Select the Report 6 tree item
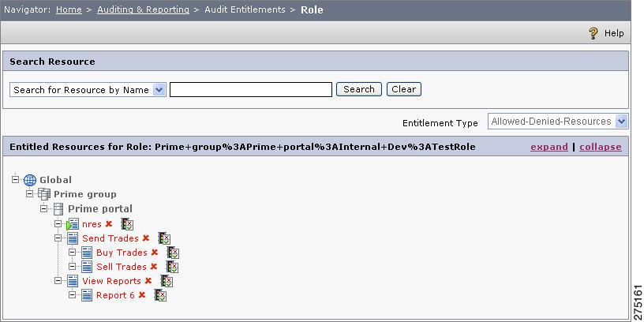The height and width of the screenshot is (322, 644). point(115,295)
